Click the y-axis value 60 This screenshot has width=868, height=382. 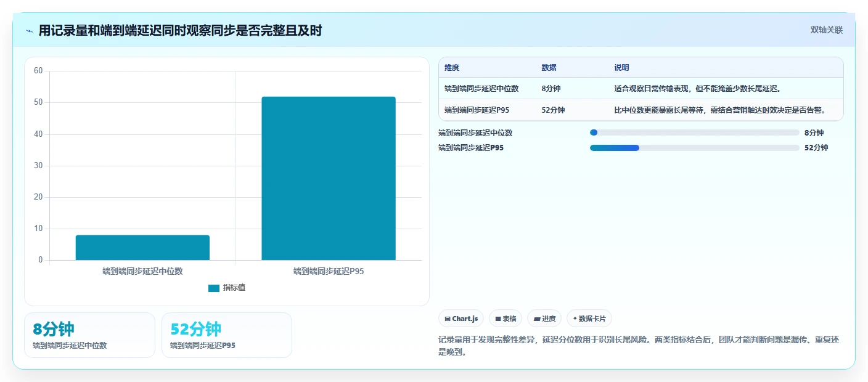pos(38,71)
